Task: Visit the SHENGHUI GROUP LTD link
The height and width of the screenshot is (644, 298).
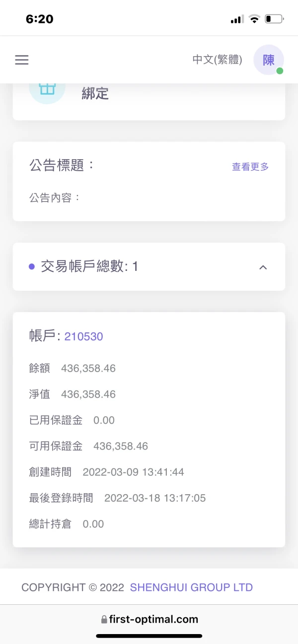Action: (x=191, y=587)
